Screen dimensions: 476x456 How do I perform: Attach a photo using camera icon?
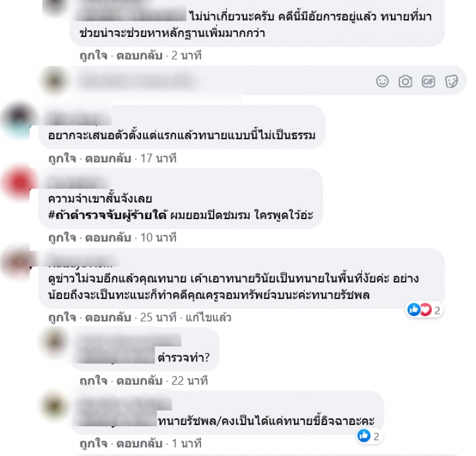(405, 82)
